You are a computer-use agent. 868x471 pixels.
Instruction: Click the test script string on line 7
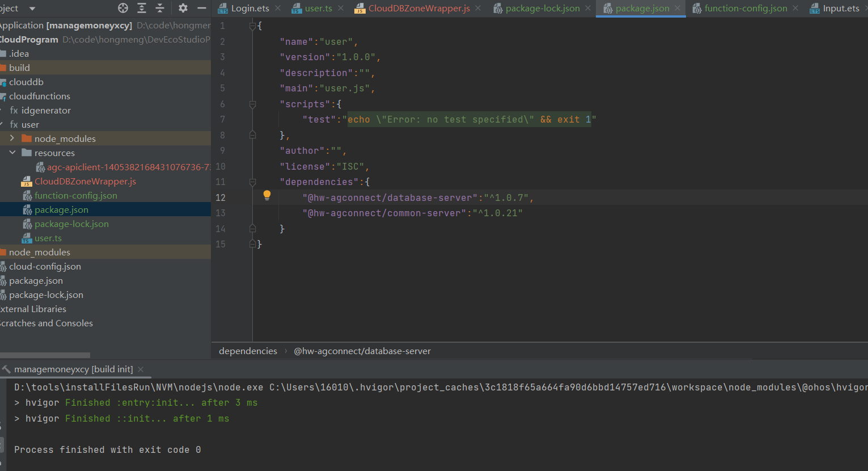469,120
